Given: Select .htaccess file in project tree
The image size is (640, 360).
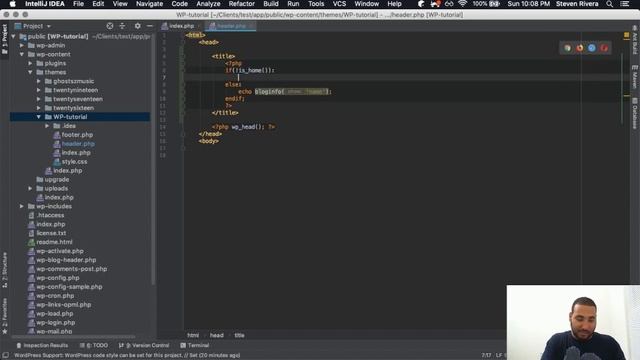Looking at the screenshot, I should click(50, 215).
